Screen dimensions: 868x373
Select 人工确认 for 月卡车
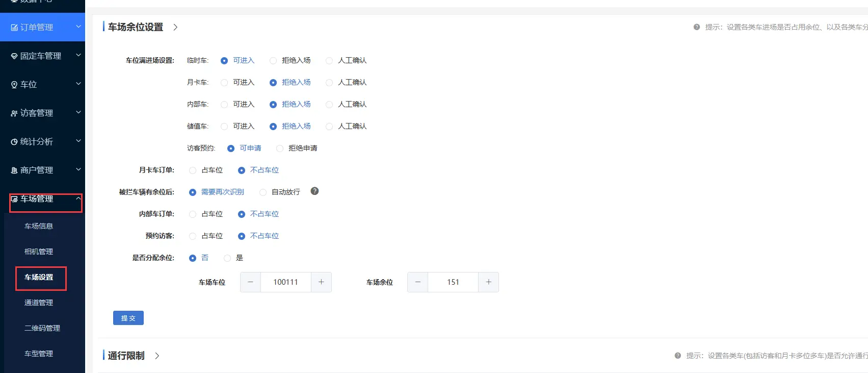329,83
